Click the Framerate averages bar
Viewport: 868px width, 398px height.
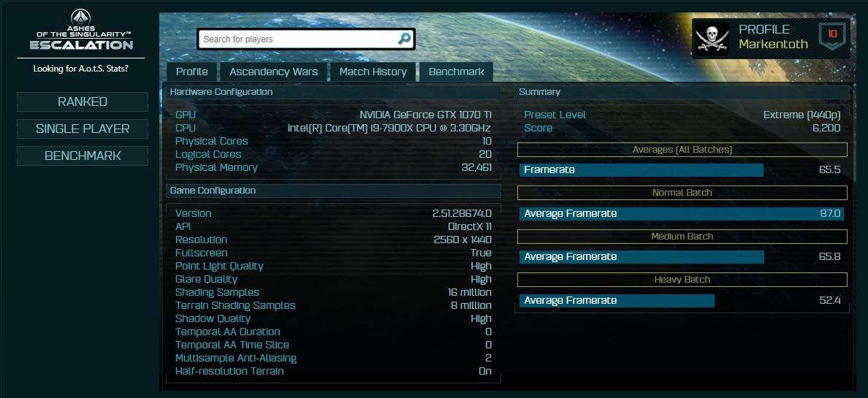[x=641, y=170]
